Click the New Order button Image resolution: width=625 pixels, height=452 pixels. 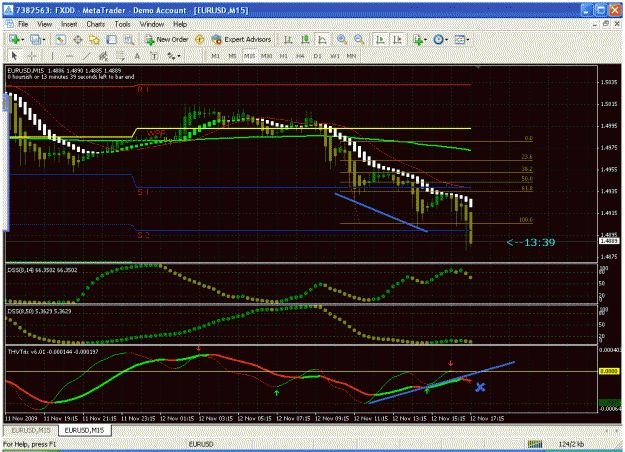tap(167, 39)
